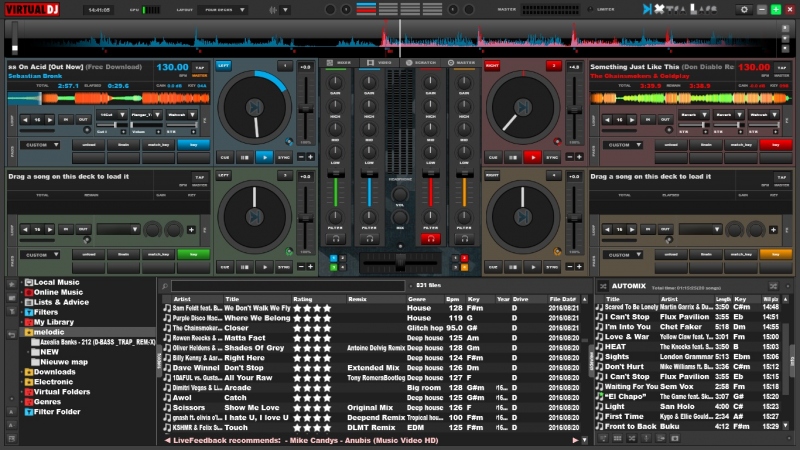Click the crossfader handle
This screenshot has height=450, width=800.
pos(400,262)
